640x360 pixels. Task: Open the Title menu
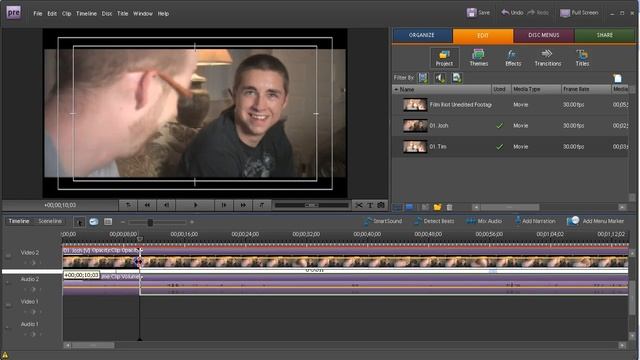[x=122, y=13]
